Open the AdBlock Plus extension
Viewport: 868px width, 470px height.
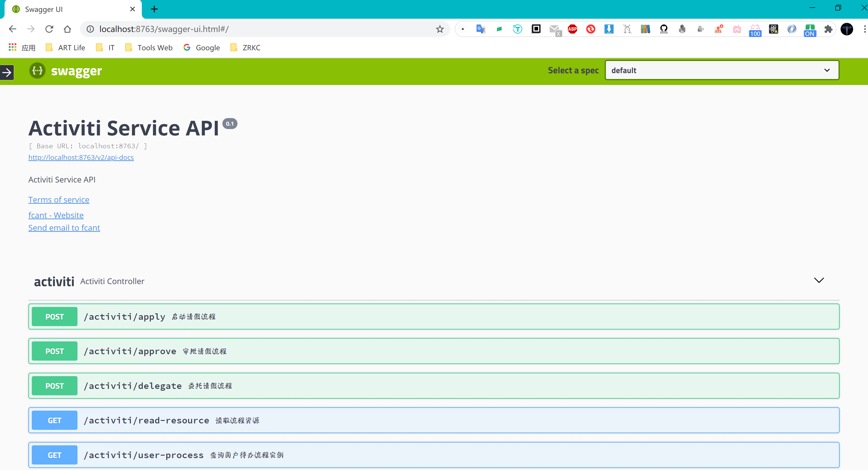[572, 29]
